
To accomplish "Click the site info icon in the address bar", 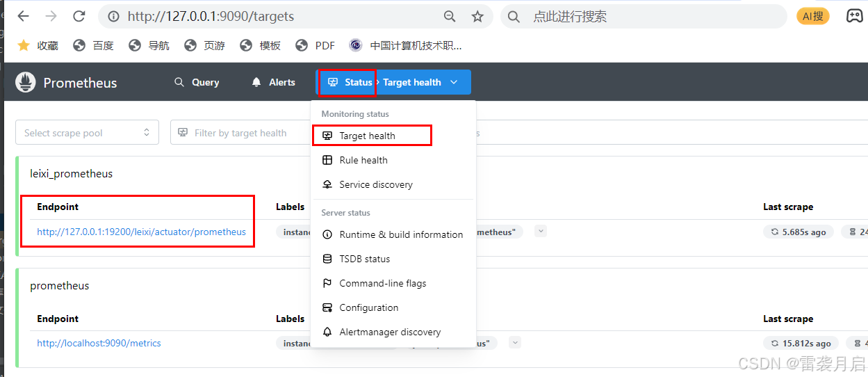I will pyautogui.click(x=113, y=17).
